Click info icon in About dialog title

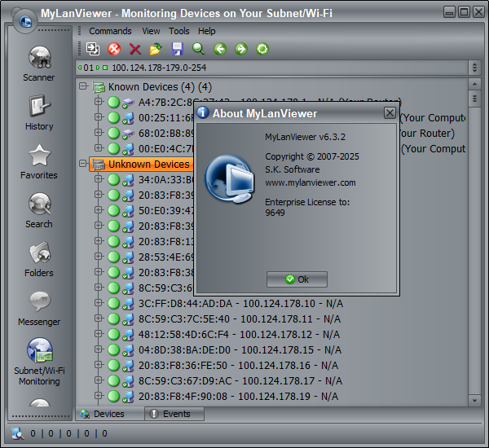203,112
